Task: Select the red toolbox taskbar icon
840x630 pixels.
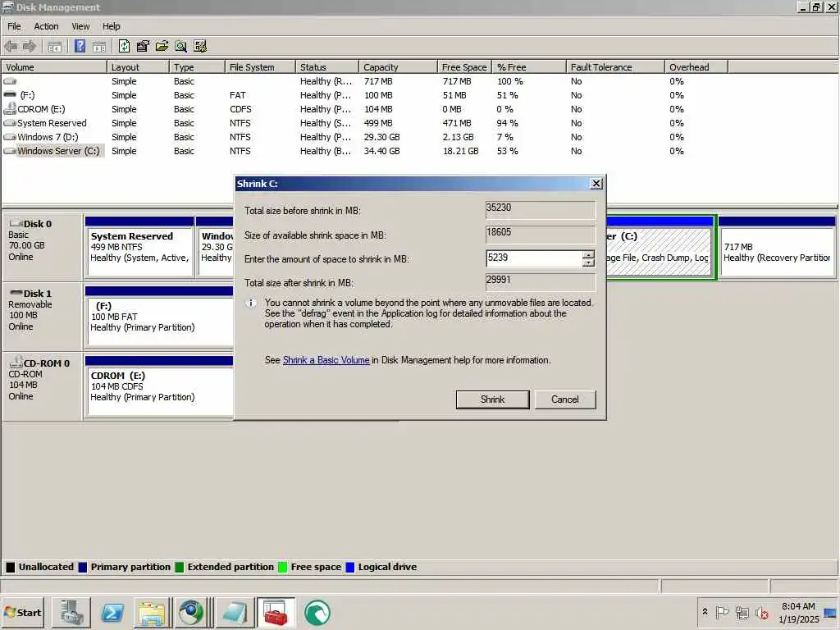Action: click(x=276, y=613)
